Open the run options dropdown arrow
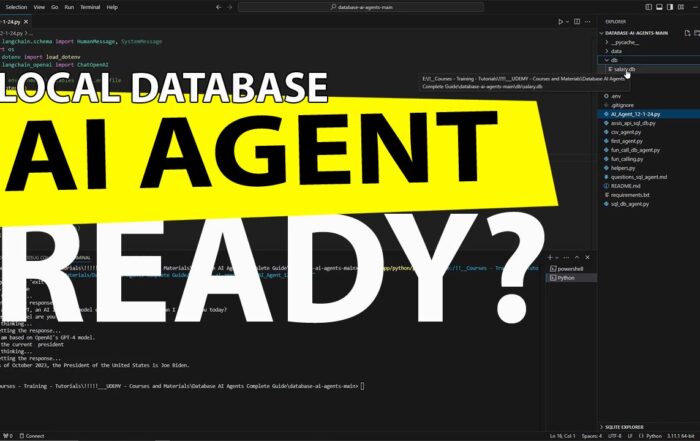 pos(567,21)
